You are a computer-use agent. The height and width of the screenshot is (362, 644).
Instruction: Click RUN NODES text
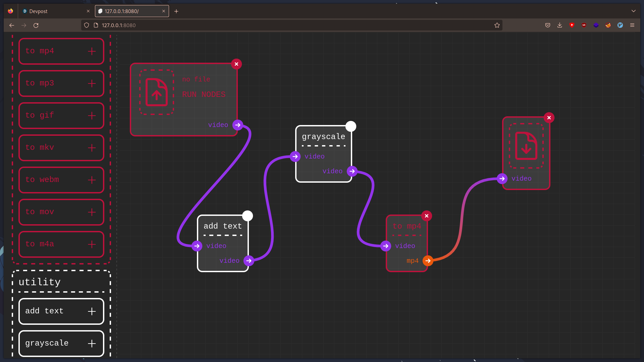[x=204, y=95]
